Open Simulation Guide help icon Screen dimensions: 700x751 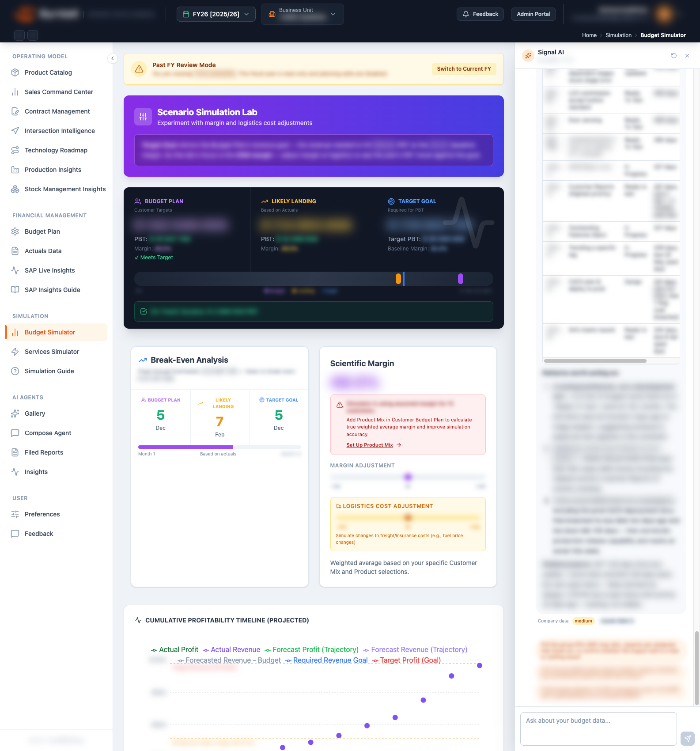coord(15,371)
